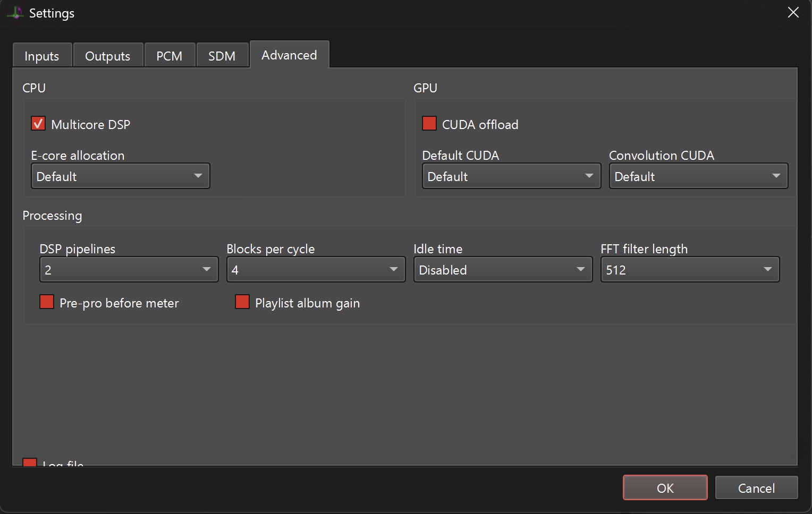Click the OK button

665,487
